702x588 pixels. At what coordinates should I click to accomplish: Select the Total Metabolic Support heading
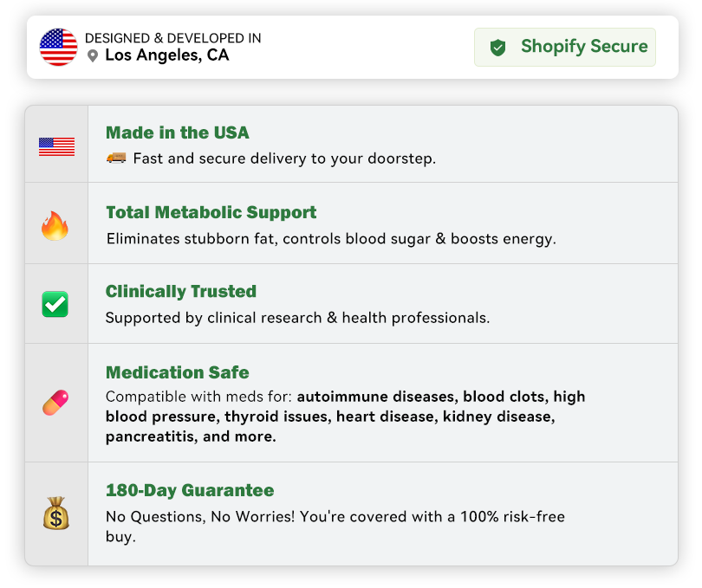[x=211, y=212]
